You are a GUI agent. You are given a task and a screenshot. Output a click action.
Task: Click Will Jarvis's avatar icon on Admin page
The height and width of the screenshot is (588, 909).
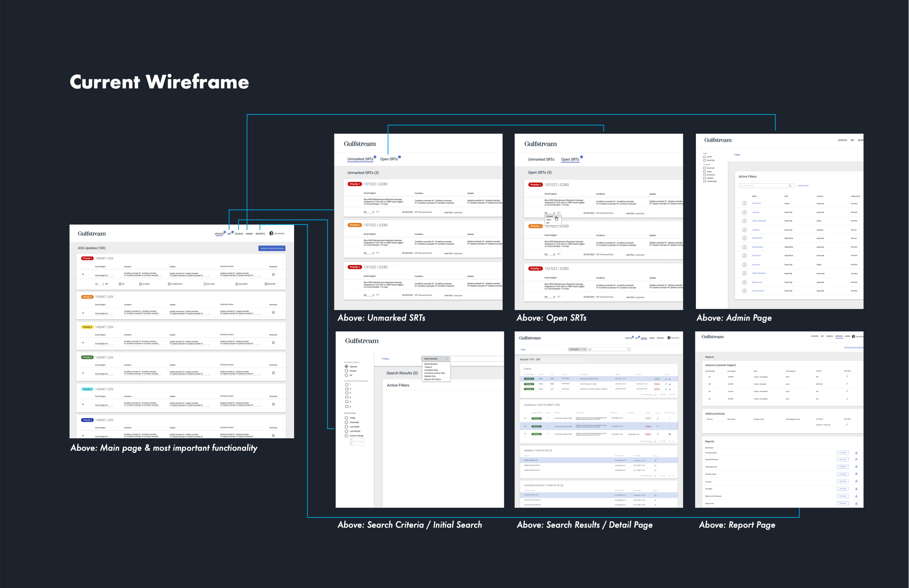744,265
